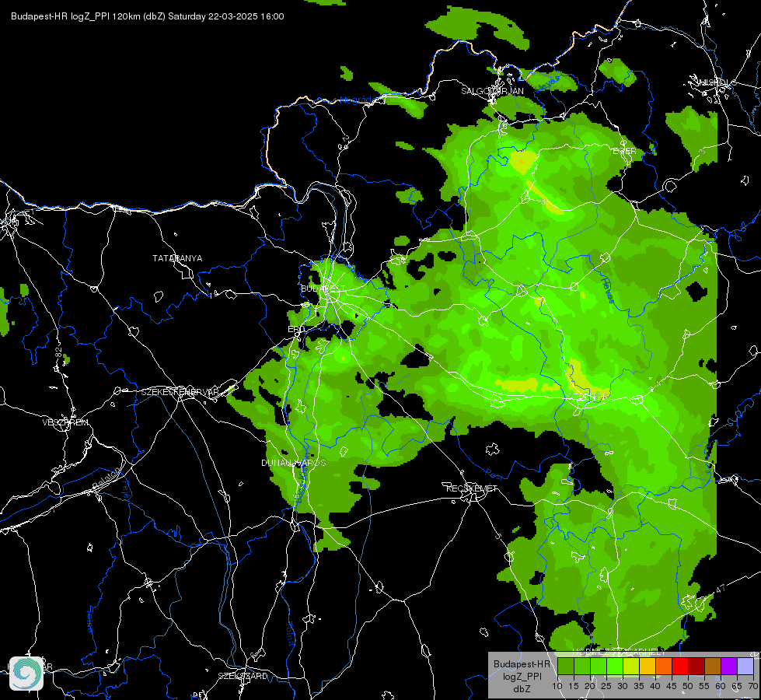
Task: Click the Nógrád county label
Action: click(x=356, y=100)
